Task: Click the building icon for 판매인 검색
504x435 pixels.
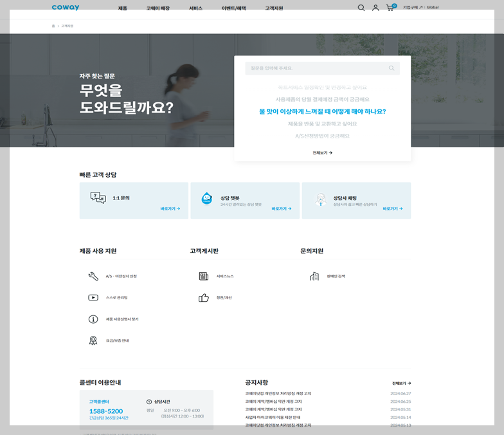Action: tap(314, 276)
